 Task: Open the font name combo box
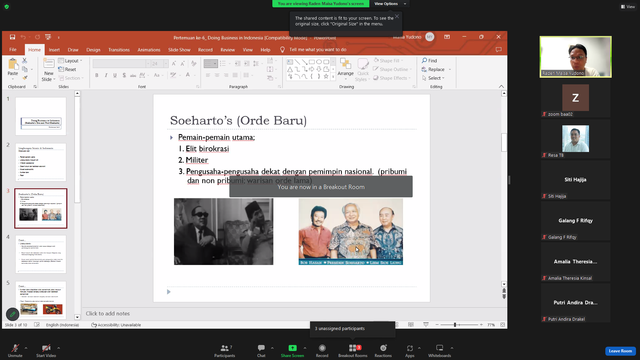pyautogui.click(x=121, y=64)
